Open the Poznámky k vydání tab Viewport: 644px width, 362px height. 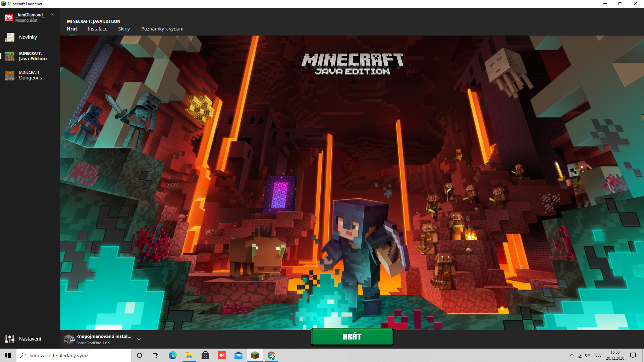tap(162, 29)
